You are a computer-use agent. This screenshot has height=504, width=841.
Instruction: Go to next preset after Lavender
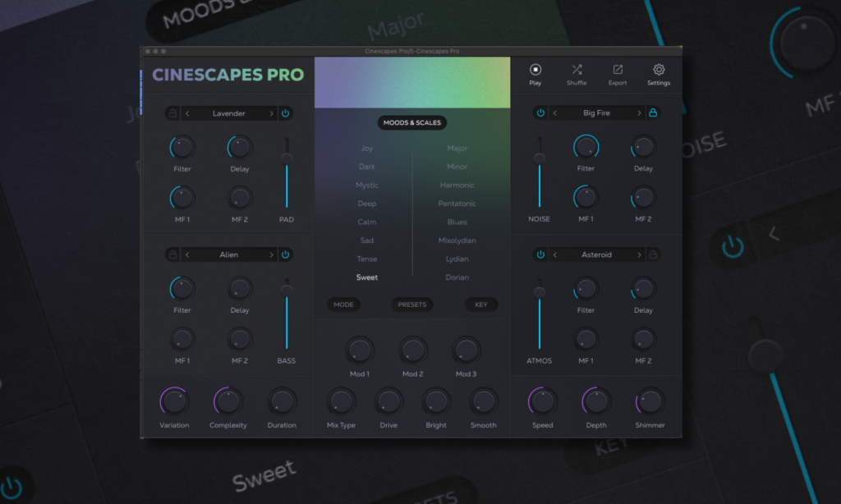272,113
